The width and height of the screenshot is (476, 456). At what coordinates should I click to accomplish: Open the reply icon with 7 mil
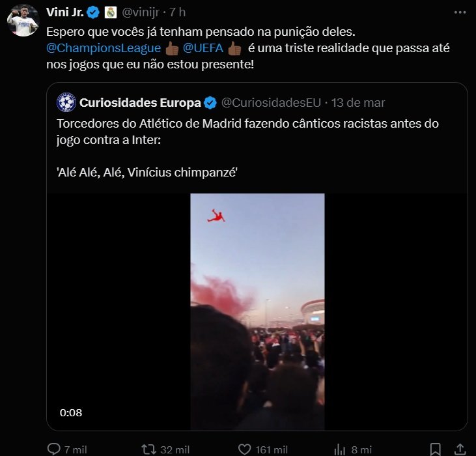[54, 449]
